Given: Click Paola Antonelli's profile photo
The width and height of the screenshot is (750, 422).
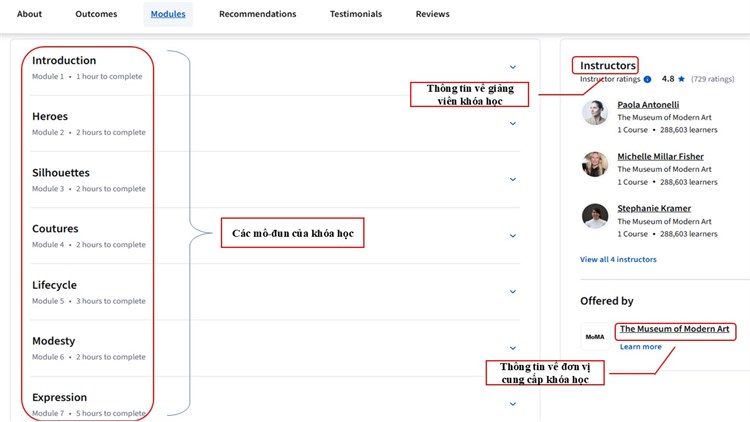Looking at the screenshot, I should (595, 113).
